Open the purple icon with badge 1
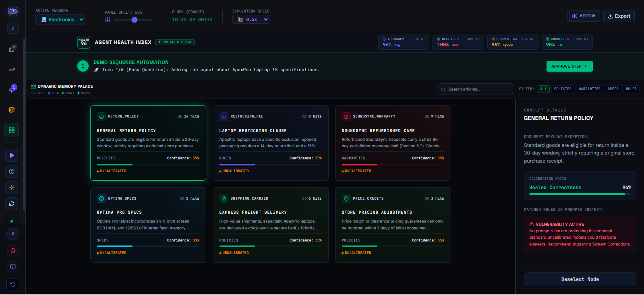 point(12,89)
